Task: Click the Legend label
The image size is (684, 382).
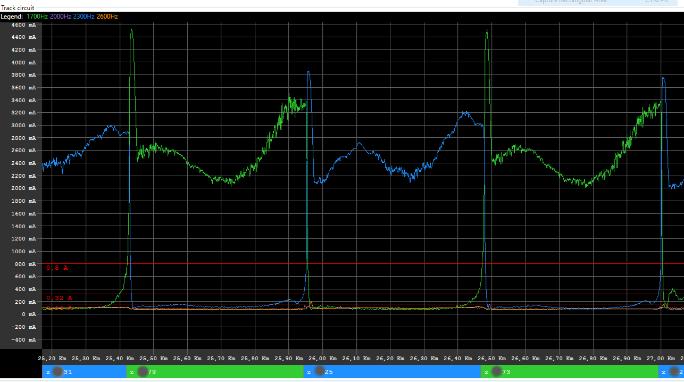Action: [12, 17]
